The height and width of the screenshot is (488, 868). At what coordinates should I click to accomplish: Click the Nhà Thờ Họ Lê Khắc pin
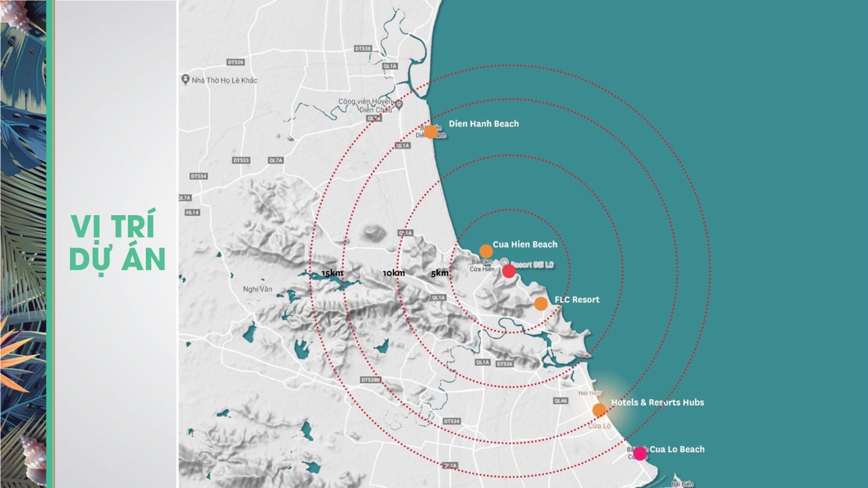click(184, 80)
